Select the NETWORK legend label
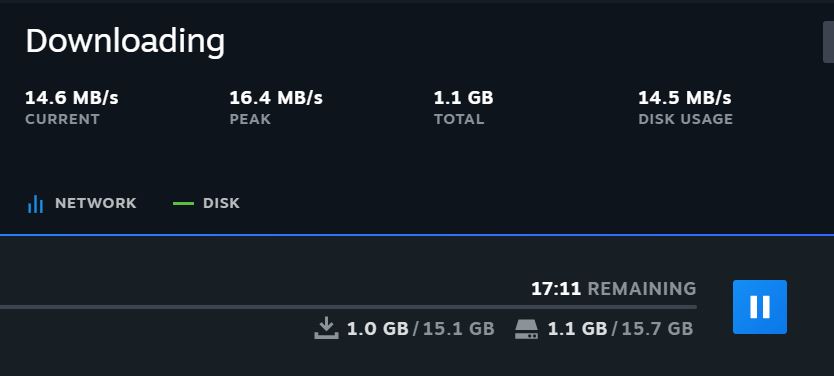Image resolution: width=834 pixels, height=376 pixels. pyautogui.click(x=96, y=203)
